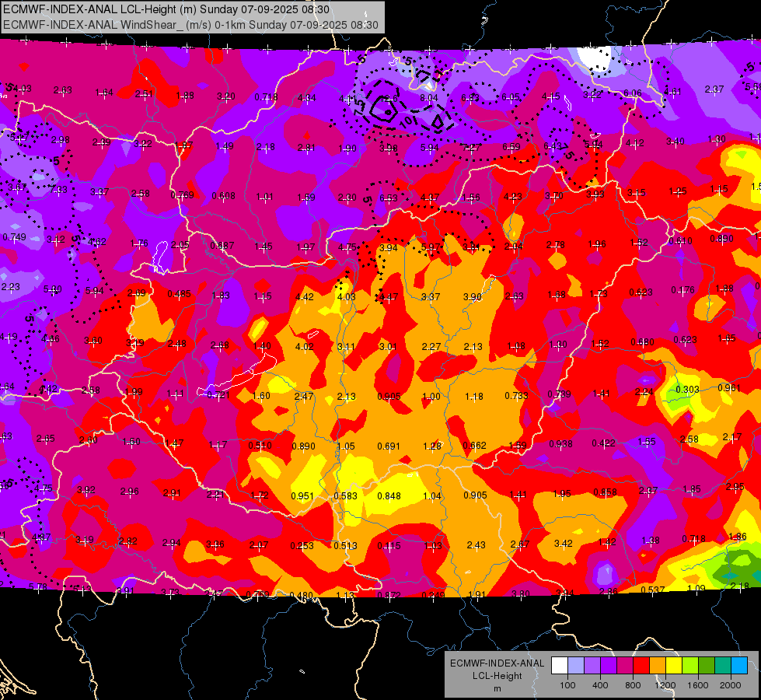This screenshot has height=700, width=761.
Task: Click the wind shear value '6.59'
Action: point(511,147)
